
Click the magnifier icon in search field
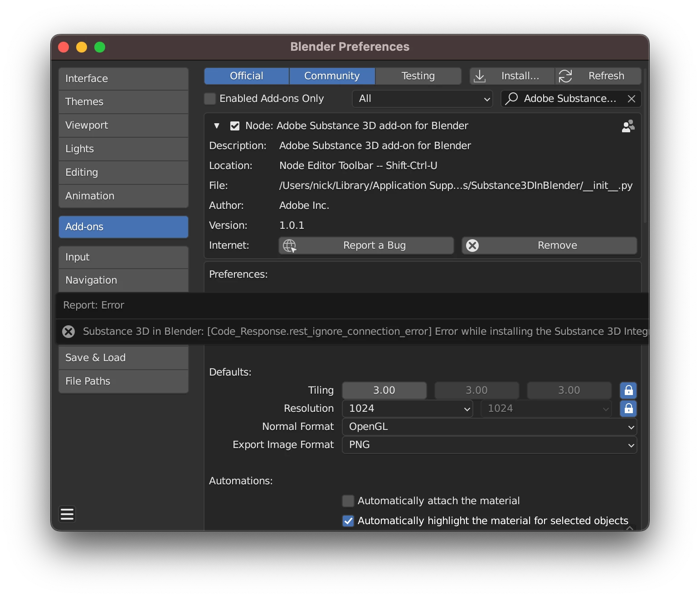[x=511, y=98]
